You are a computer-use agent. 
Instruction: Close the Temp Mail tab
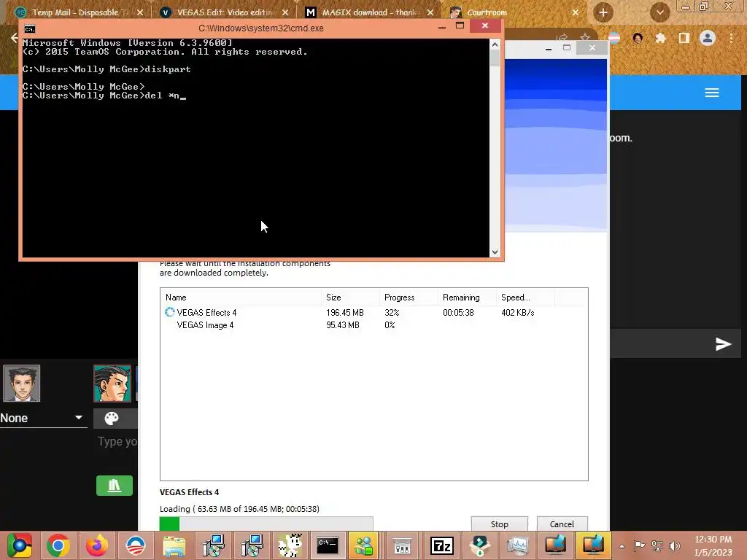coord(140,12)
